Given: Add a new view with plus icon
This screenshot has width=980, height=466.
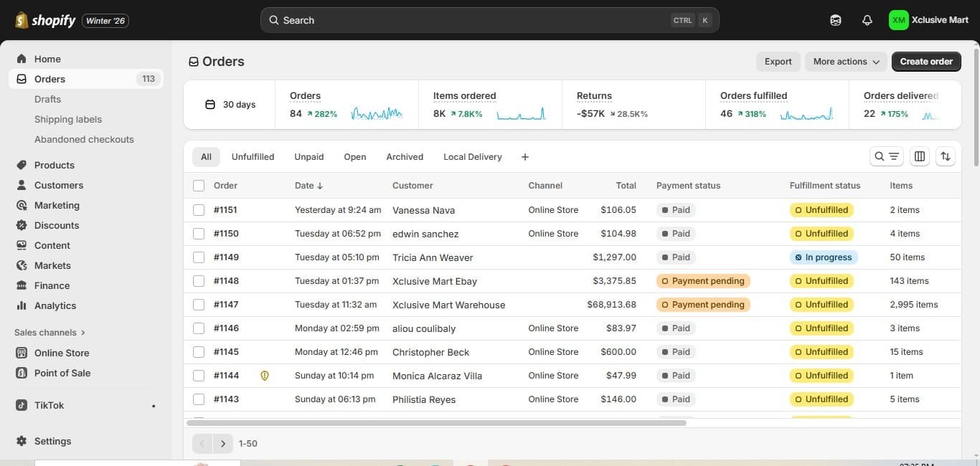Looking at the screenshot, I should tap(524, 157).
